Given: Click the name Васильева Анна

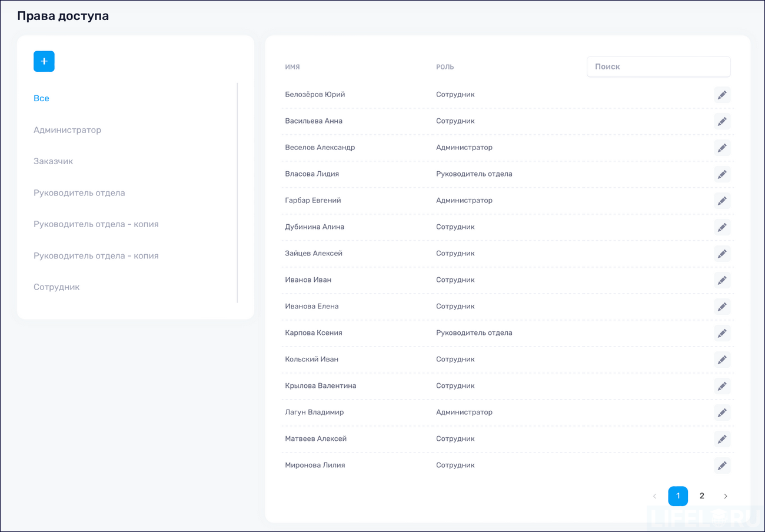Looking at the screenshot, I should 314,121.
